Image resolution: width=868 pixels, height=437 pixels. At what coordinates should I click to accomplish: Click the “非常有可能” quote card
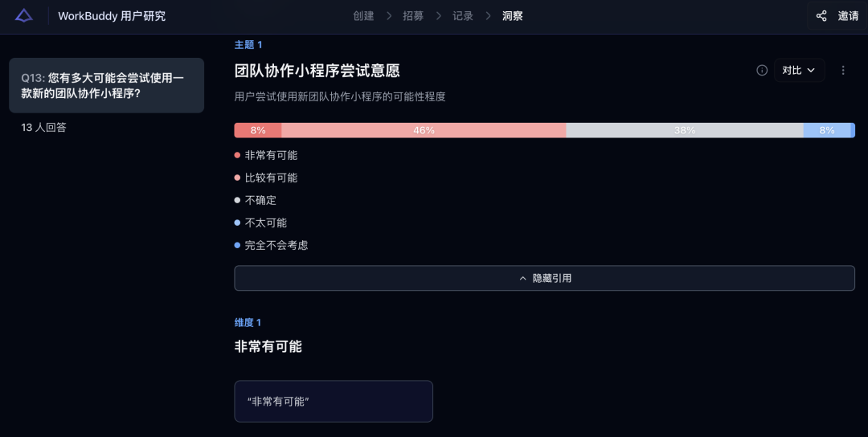[334, 401]
